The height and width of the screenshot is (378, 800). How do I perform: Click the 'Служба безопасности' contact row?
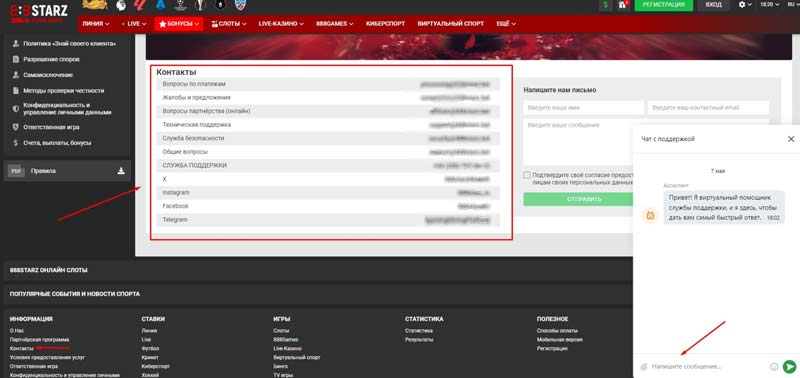pos(328,138)
